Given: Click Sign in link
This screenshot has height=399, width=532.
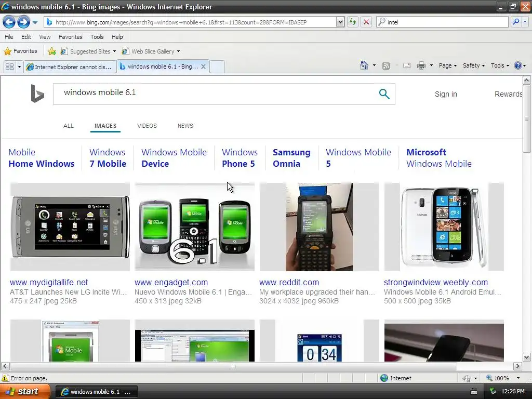Looking at the screenshot, I should [446, 95].
